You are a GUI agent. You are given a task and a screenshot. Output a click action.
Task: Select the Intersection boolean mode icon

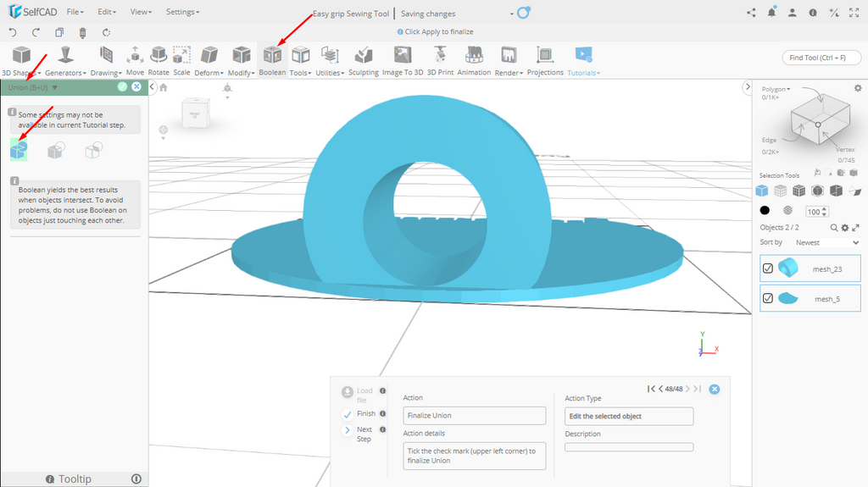point(93,150)
